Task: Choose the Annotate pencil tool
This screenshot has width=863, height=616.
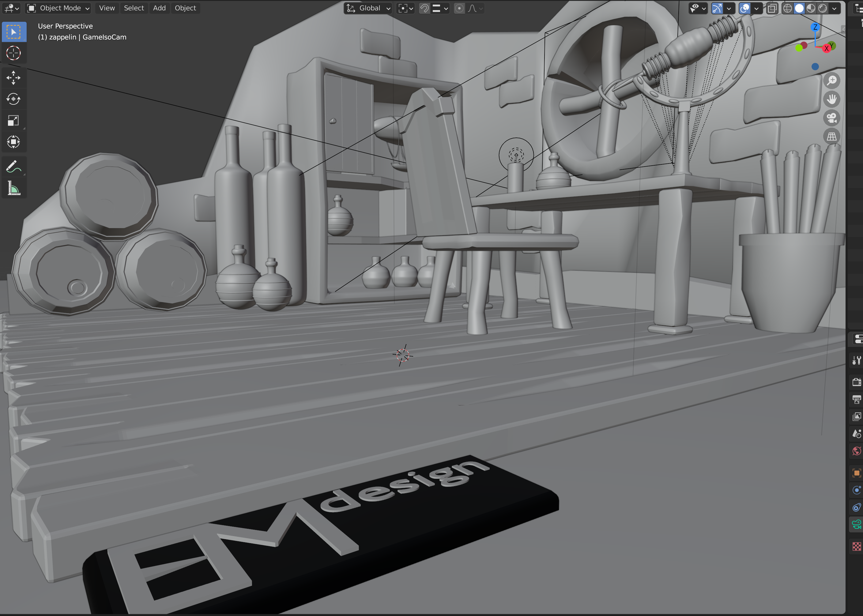Action: coord(14,167)
